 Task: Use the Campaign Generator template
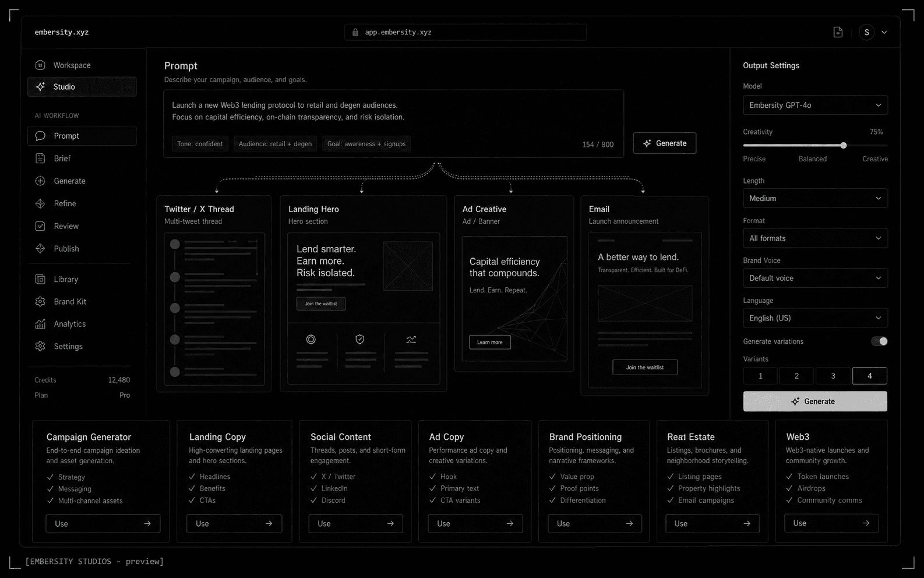[x=103, y=524]
